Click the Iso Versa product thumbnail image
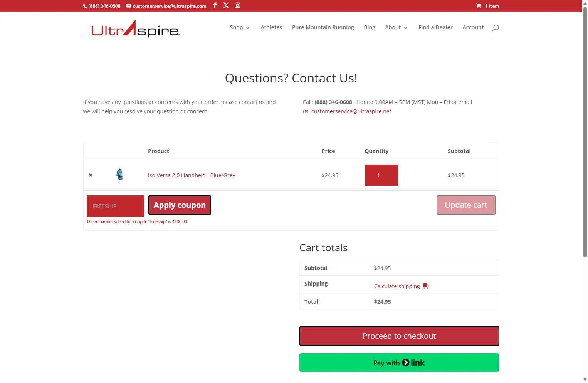The width and height of the screenshot is (588, 383). pos(120,174)
